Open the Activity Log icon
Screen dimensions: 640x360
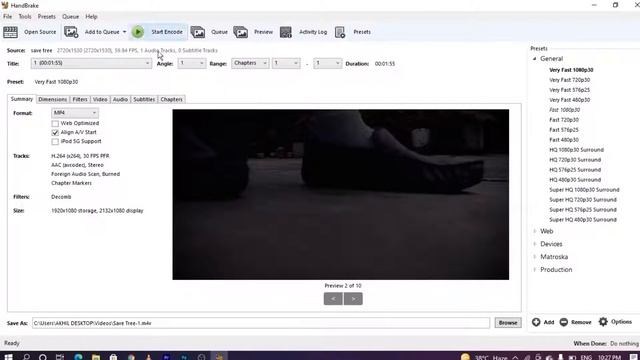click(x=286, y=32)
